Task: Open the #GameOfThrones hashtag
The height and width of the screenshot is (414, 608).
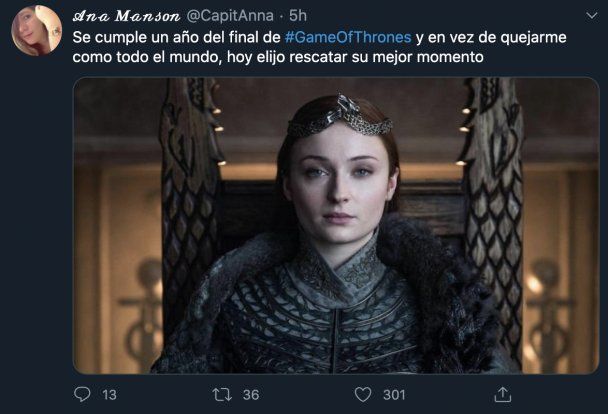Action: pyautogui.click(x=348, y=37)
